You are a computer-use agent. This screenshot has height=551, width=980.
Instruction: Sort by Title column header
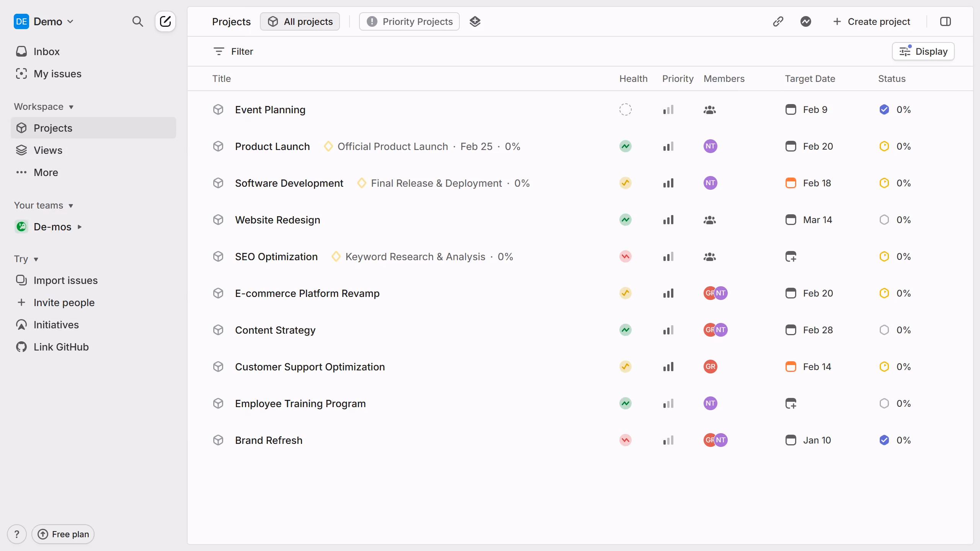(222, 79)
